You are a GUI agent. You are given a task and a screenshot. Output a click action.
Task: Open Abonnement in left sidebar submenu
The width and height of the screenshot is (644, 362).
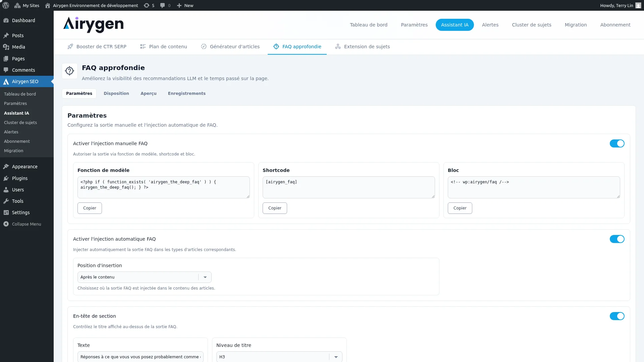(x=17, y=141)
